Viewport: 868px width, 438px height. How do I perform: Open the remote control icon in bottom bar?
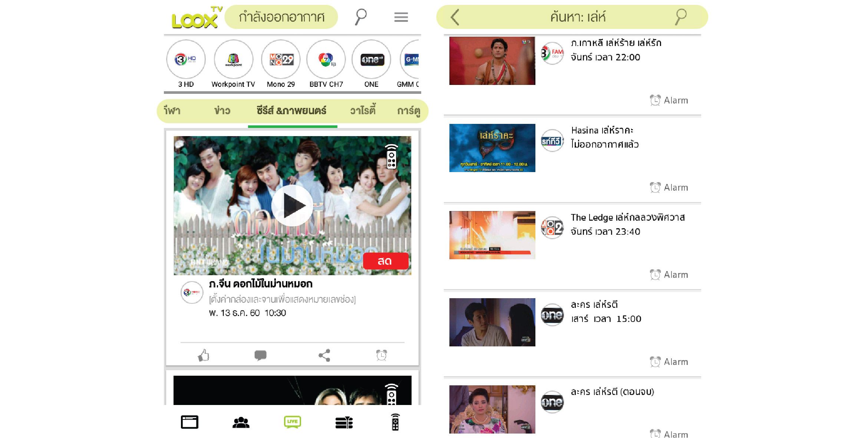(x=395, y=422)
